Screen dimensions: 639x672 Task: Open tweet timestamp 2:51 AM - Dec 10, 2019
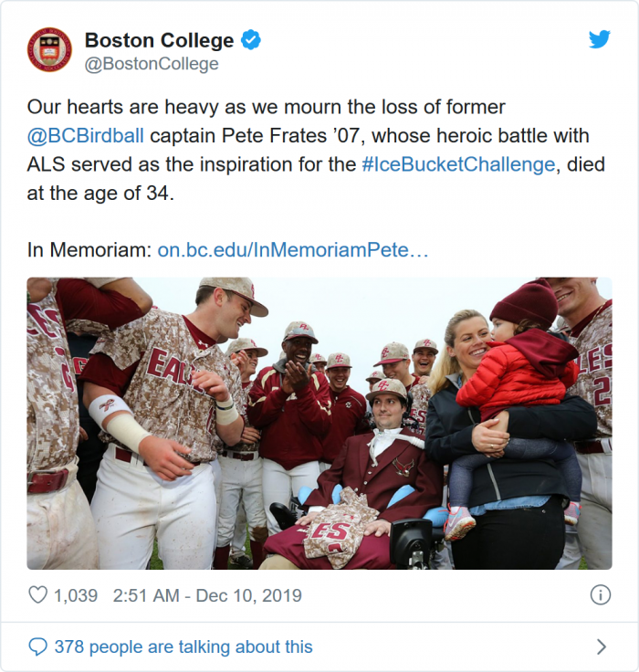point(207,595)
